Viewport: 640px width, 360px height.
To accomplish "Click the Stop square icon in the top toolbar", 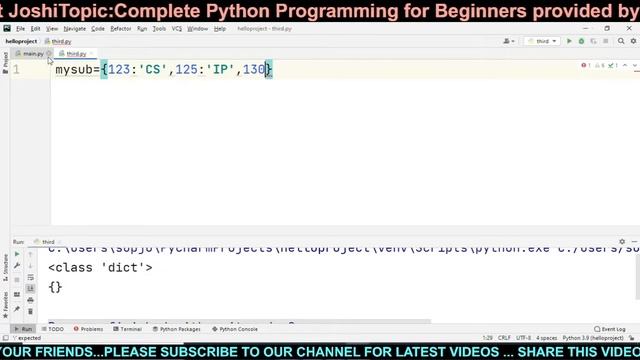I will click(x=606, y=41).
